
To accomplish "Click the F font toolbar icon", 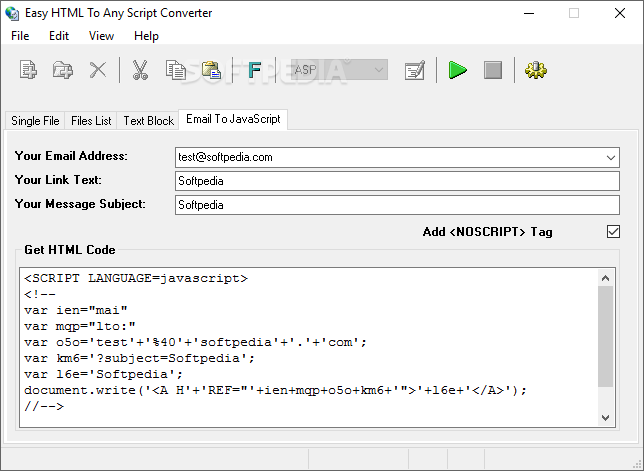I will 255,70.
